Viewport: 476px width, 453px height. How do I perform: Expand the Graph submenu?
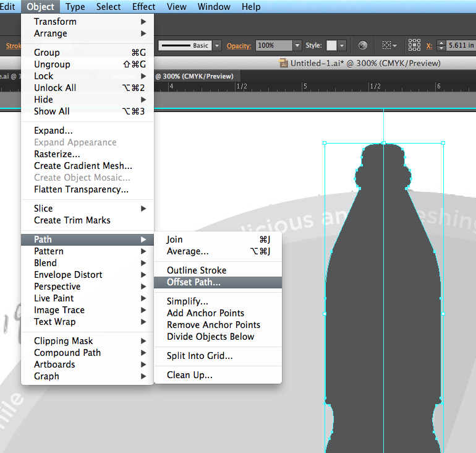pos(87,376)
